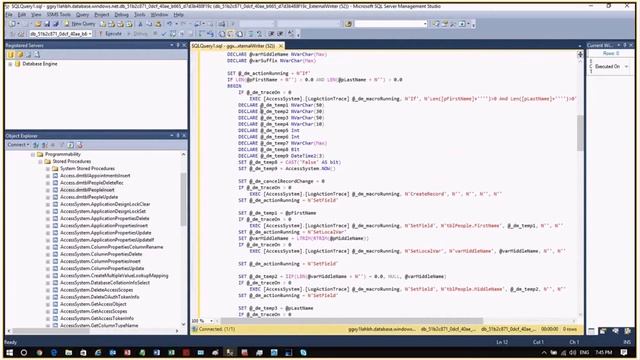This screenshot has width=640, height=360.
Task: Click the first icon in Registered Servers toolbar
Action: click(x=11, y=54)
